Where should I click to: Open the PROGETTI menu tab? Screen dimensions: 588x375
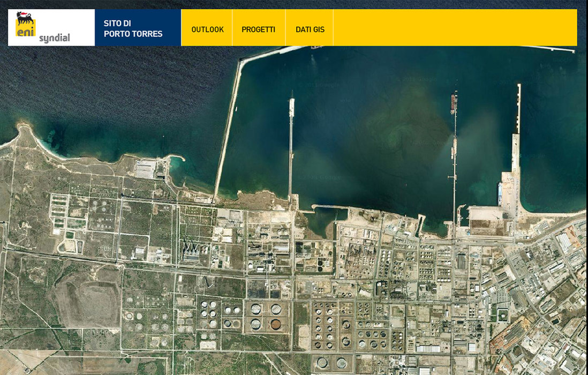click(258, 29)
